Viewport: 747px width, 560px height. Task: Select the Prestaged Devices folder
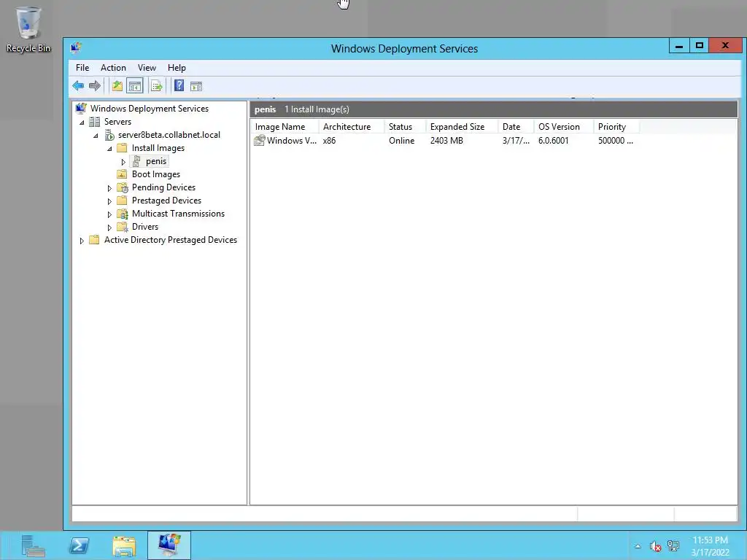[166, 201]
